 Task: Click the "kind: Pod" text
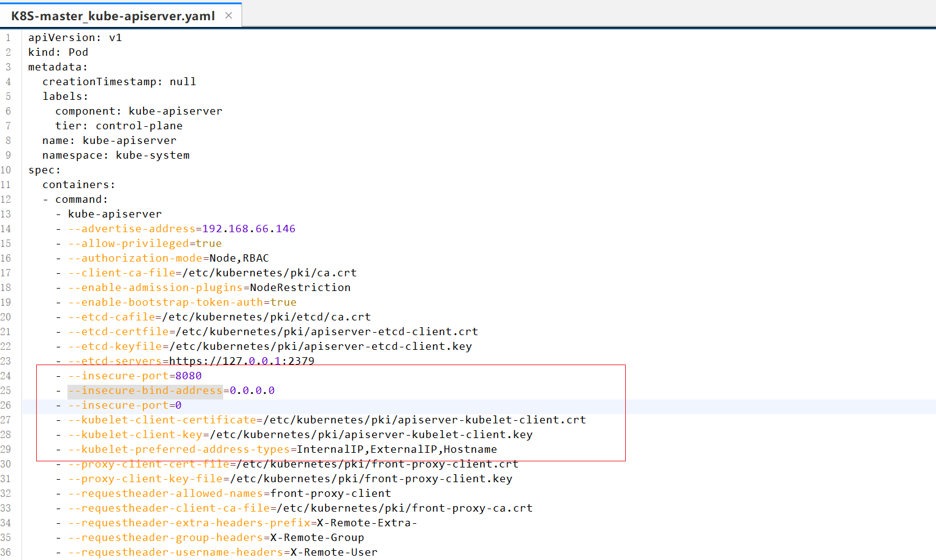[58, 52]
